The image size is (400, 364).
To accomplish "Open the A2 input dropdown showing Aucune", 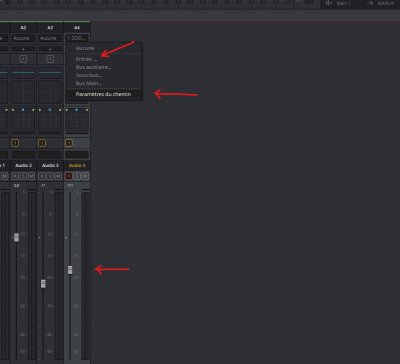I will pyautogui.click(x=23, y=38).
